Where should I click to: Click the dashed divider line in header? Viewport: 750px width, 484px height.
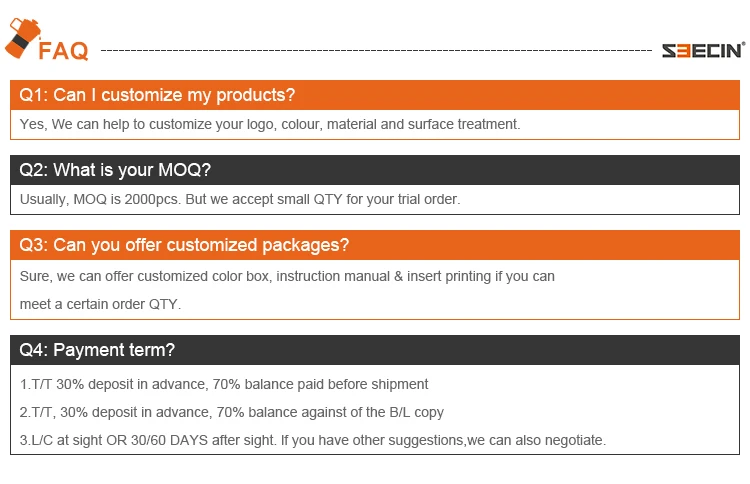[377, 49]
